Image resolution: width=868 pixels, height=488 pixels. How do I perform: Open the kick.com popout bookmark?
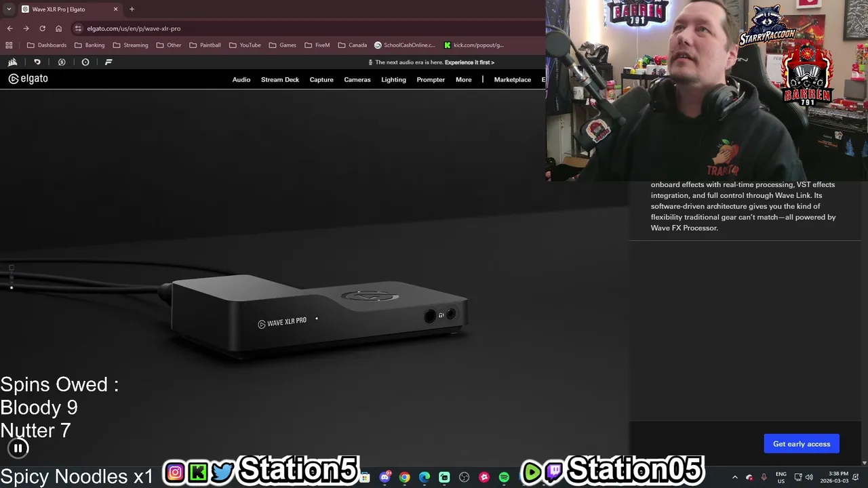click(474, 45)
